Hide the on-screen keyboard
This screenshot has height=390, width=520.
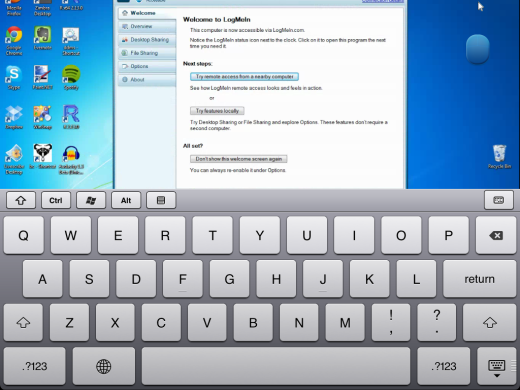(x=497, y=366)
